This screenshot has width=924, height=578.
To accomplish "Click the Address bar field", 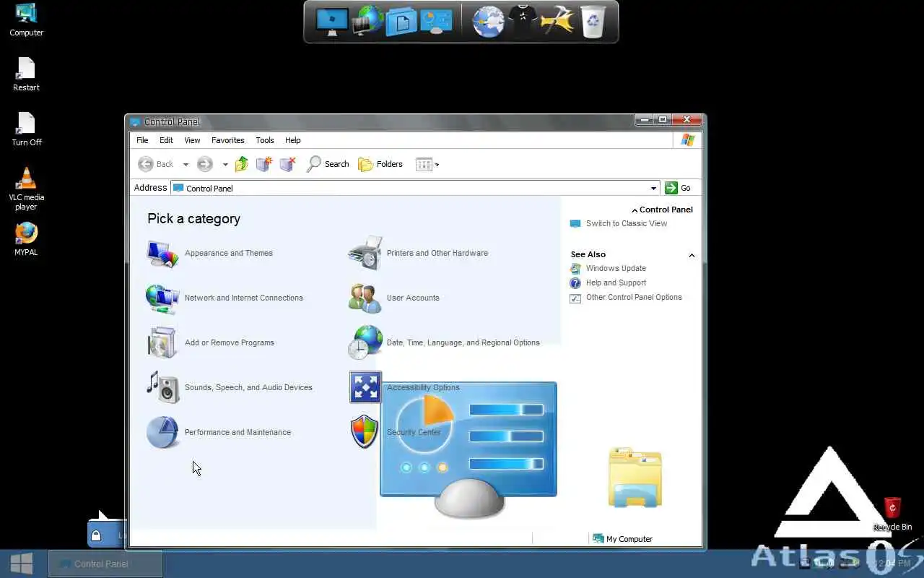I will coord(415,188).
